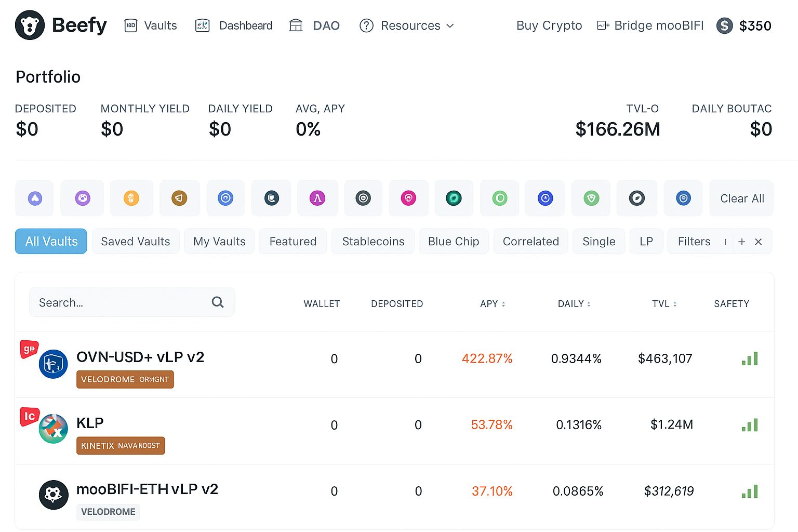Open the Dashboard page
Screen dimensions: 798x532
tap(234, 25)
